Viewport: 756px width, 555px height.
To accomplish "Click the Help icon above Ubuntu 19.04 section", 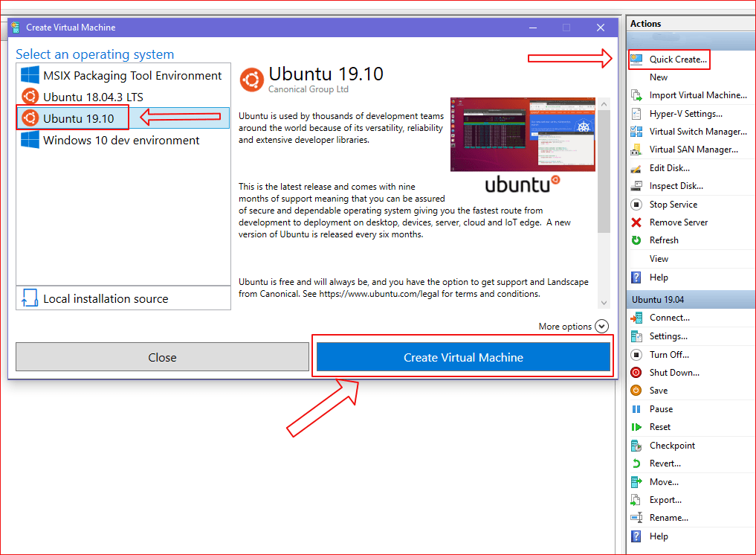I will 636,277.
